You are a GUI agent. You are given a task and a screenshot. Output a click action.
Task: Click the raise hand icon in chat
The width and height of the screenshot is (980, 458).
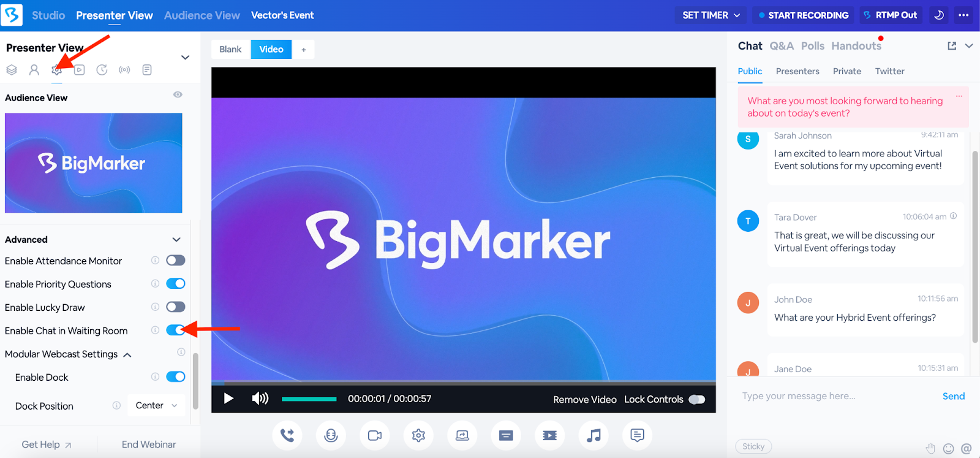[930, 448]
